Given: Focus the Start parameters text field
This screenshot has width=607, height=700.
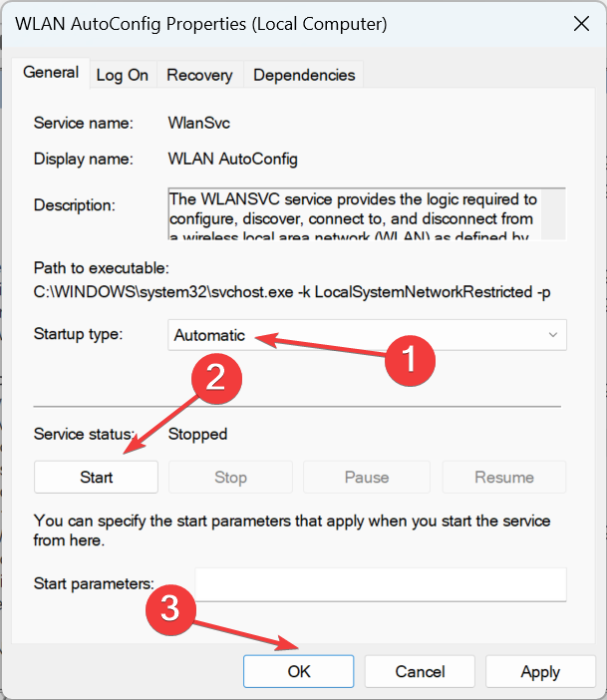Looking at the screenshot, I should [380, 583].
